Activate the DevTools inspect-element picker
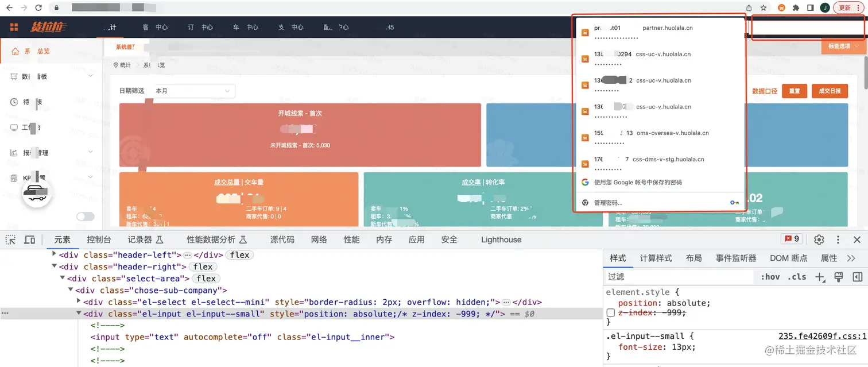 (11, 239)
